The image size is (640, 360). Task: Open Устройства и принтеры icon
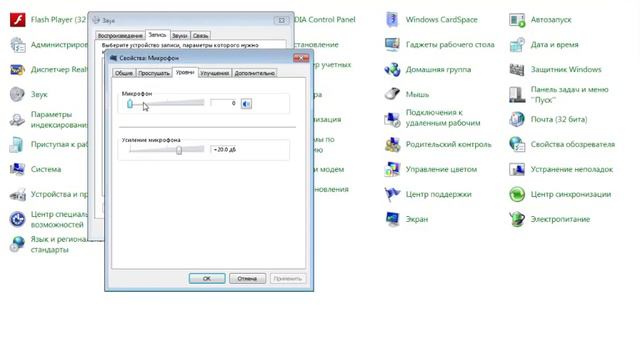[x=18, y=194]
